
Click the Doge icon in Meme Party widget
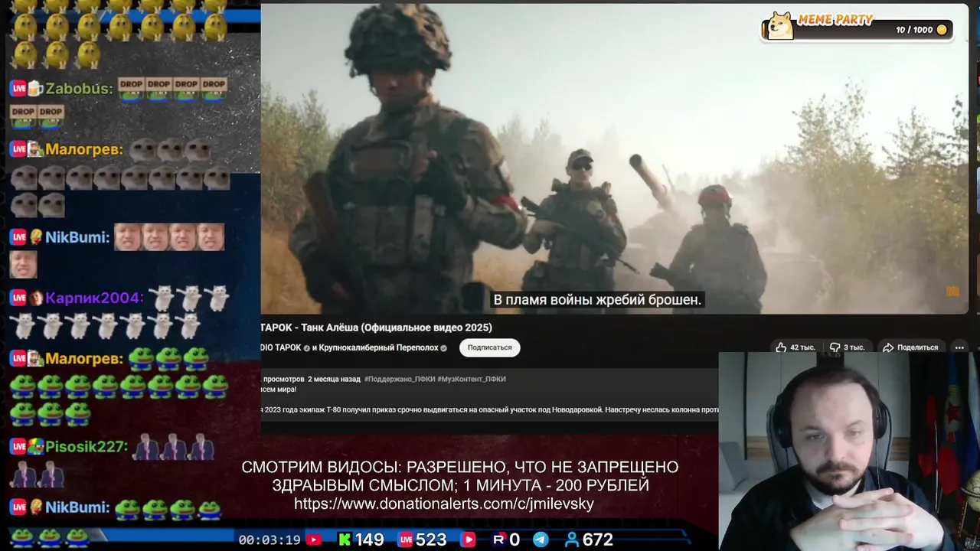pyautogui.click(x=780, y=26)
